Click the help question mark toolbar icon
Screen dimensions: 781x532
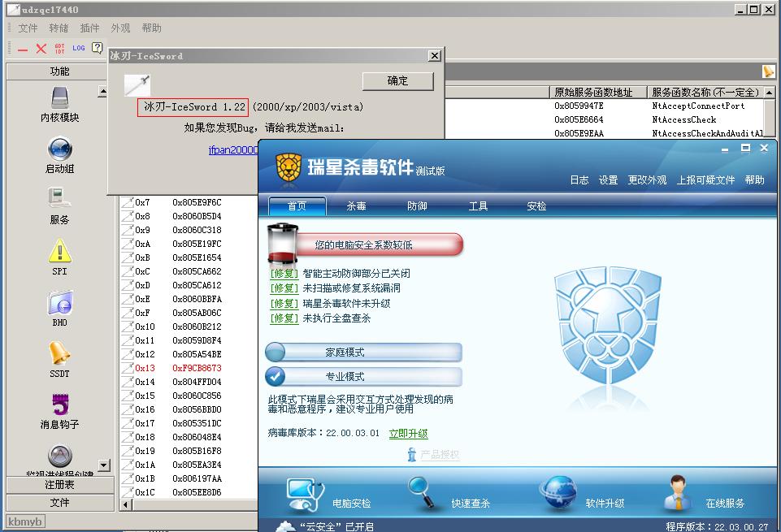click(x=98, y=48)
